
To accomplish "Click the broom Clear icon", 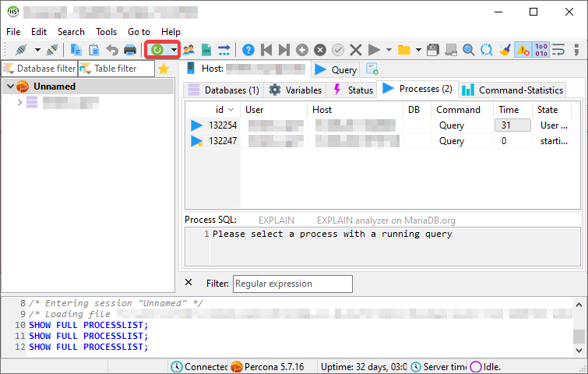I will pyautogui.click(x=505, y=50).
